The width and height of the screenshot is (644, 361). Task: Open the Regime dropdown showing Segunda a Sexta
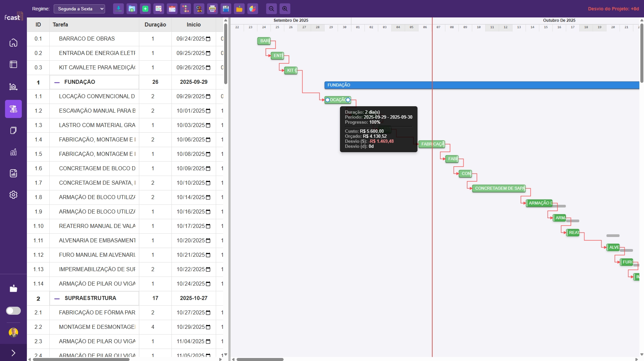[79, 9]
